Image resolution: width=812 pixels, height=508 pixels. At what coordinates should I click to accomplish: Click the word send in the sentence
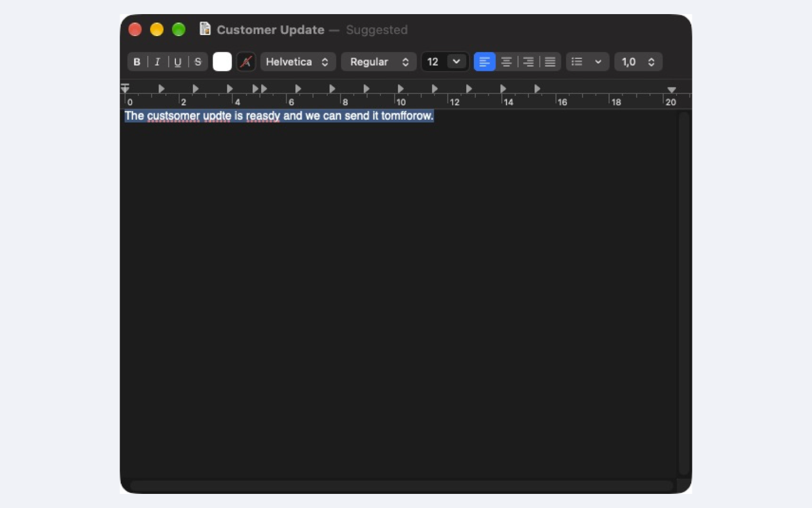tap(356, 116)
